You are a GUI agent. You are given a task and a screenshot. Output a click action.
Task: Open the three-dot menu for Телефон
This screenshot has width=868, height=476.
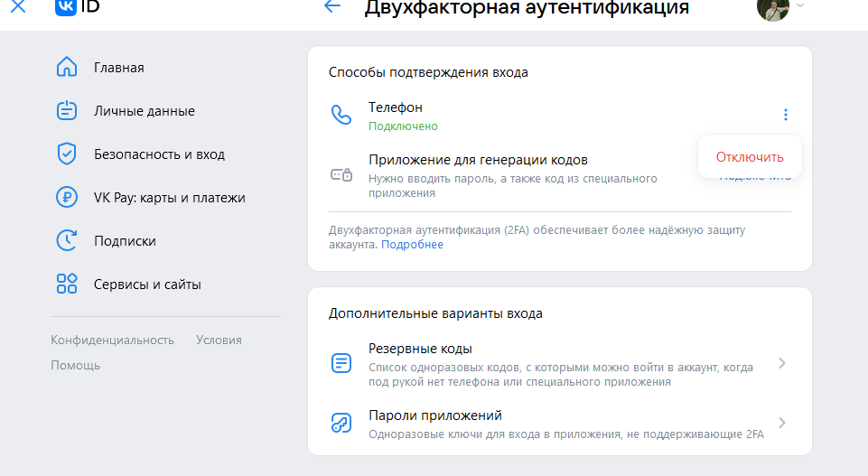(x=785, y=115)
